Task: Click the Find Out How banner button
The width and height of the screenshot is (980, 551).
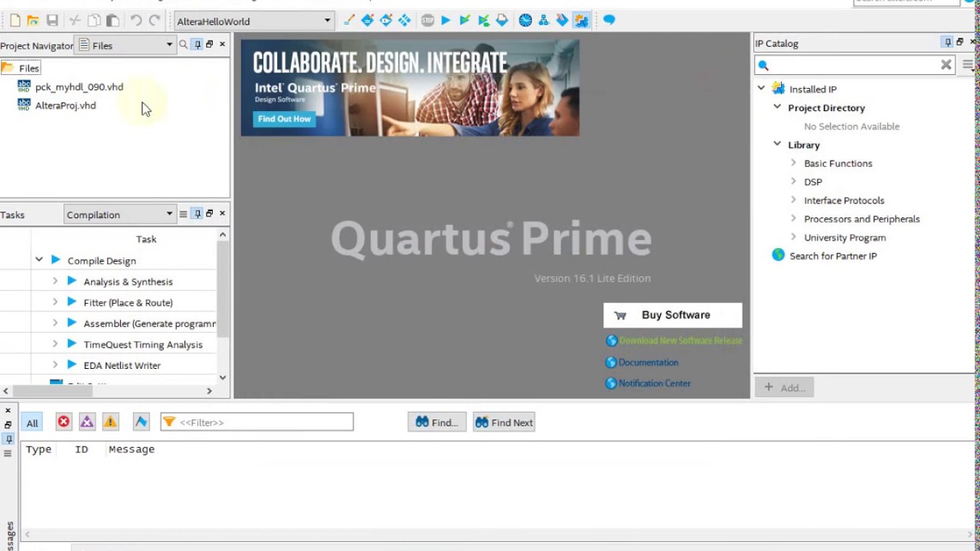Action: 284,119
